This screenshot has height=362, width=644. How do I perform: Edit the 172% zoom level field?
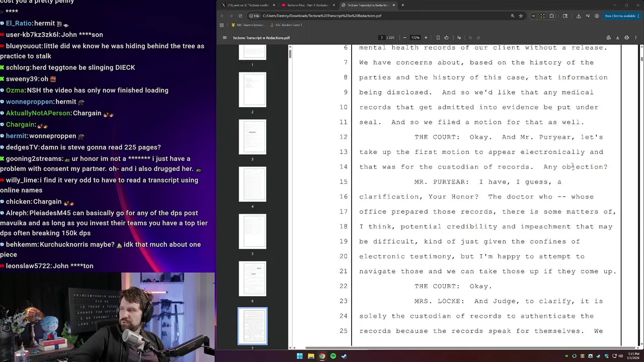[415, 38]
